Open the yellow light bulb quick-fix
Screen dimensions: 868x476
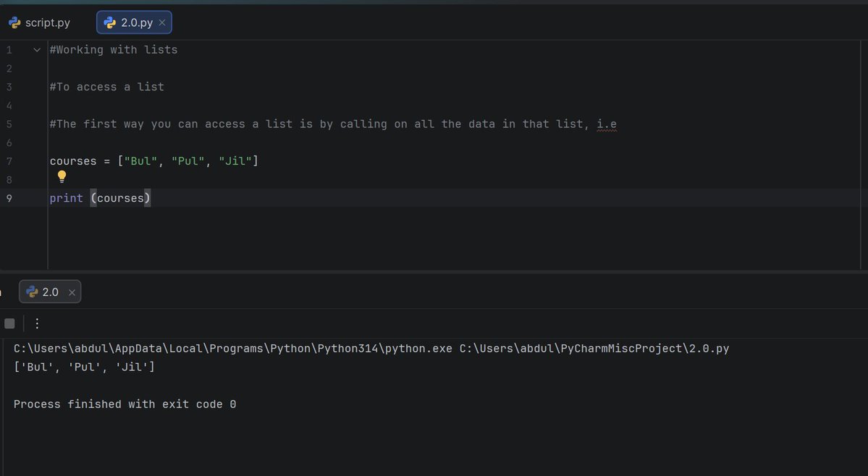[62, 177]
